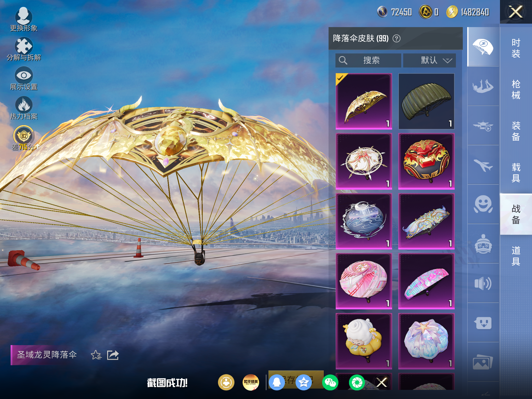Image resolution: width=532 pixels, height=399 pixels.
Task: Open the 载具 tab
Action: pos(516,172)
